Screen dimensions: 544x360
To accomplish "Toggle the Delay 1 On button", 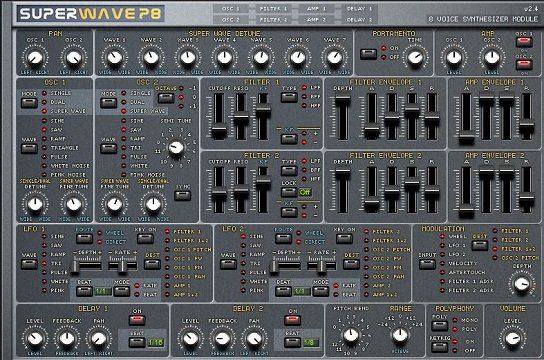I will 137,320.
